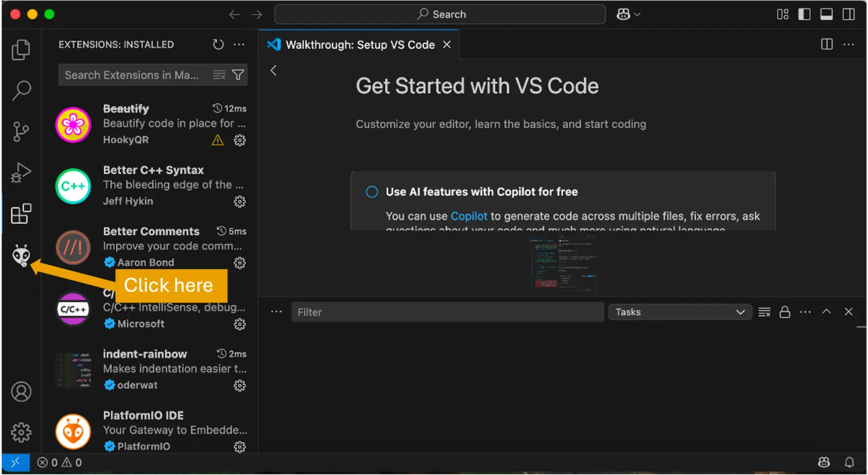
Task: Toggle output auto-scroll lock
Action: 784,312
